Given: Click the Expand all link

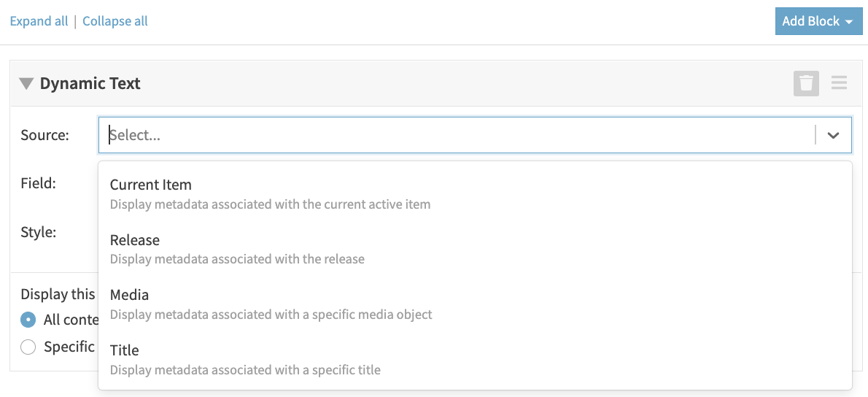Looking at the screenshot, I should [x=39, y=21].
